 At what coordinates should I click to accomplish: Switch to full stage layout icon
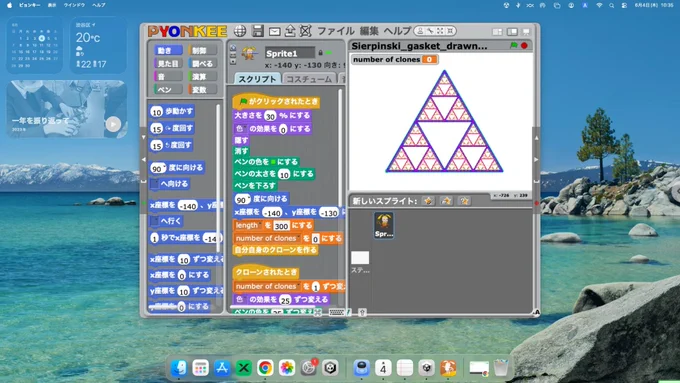pos(512,32)
